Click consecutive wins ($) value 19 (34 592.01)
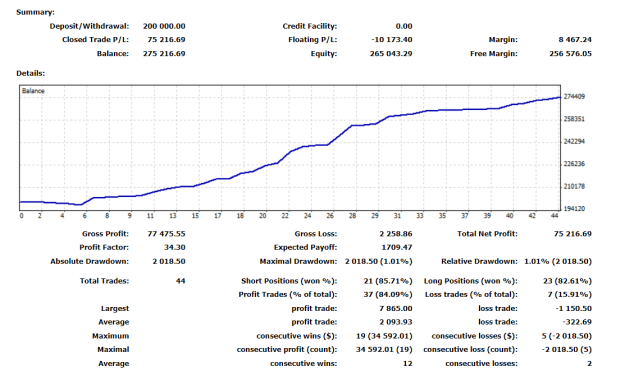 pyautogui.click(x=384, y=336)
